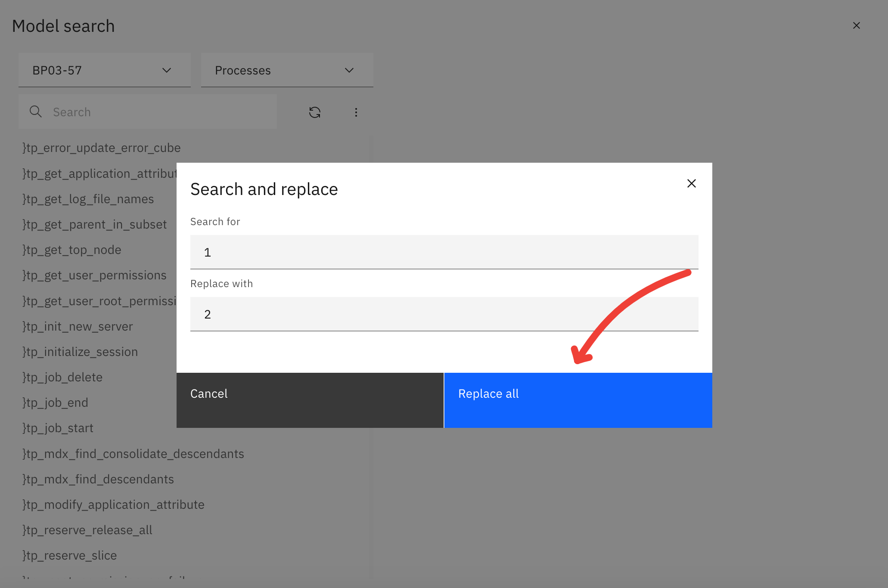This screenshot has width=888, height=588.
Task: Select }tp_get_user_permissions process
Action: [x=94, y=275]
